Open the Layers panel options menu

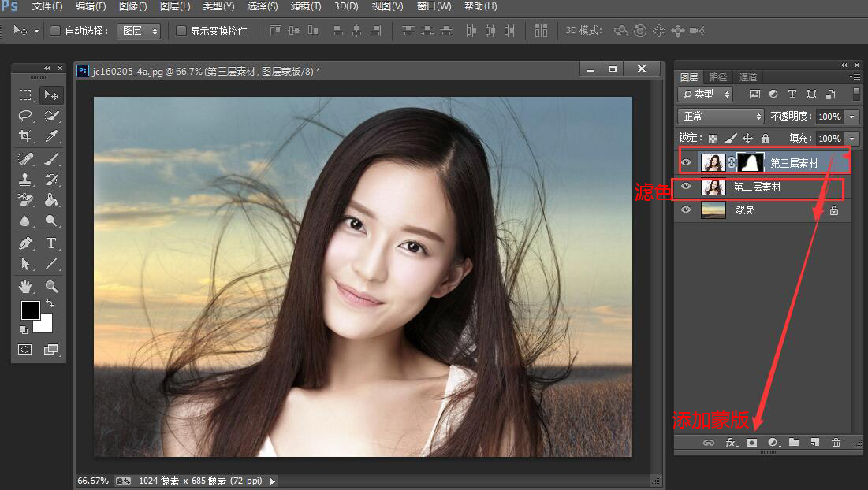tap(854, 77)
